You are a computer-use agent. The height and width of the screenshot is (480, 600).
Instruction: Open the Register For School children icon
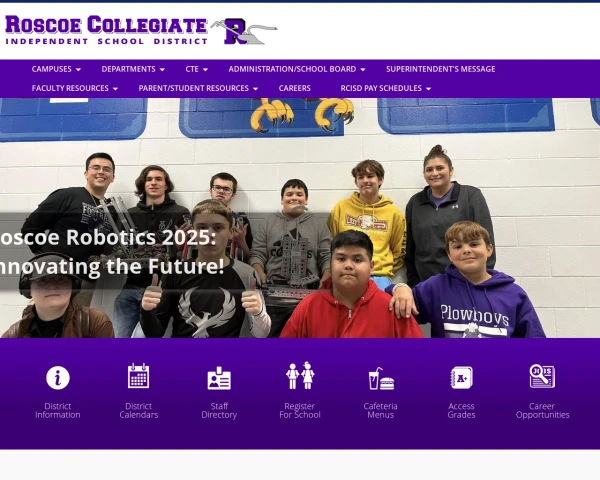(300, 375)
